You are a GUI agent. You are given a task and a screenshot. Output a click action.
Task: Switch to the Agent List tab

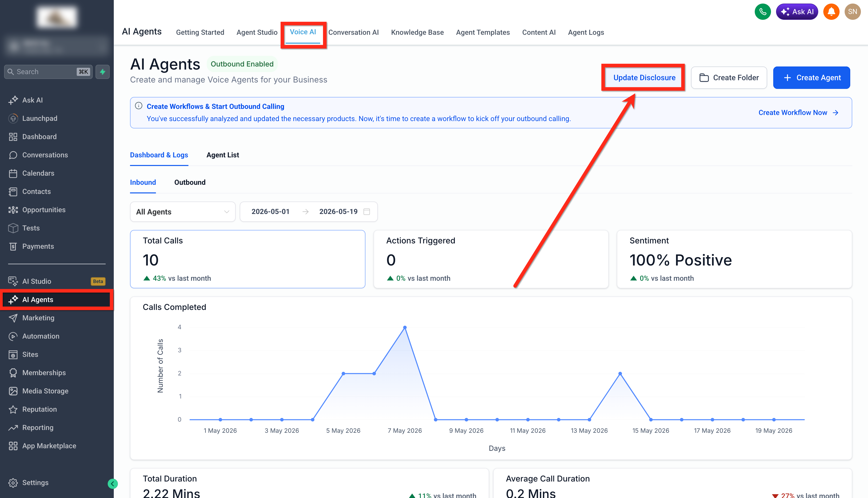point(223,155)
